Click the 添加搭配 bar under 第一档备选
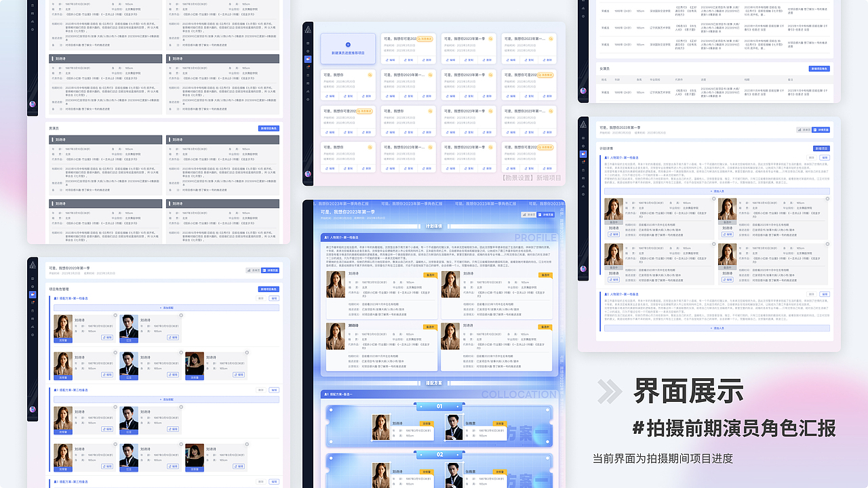Image resolution: width=868 pixels, height=488 pixels. click(x=166, y=308)
